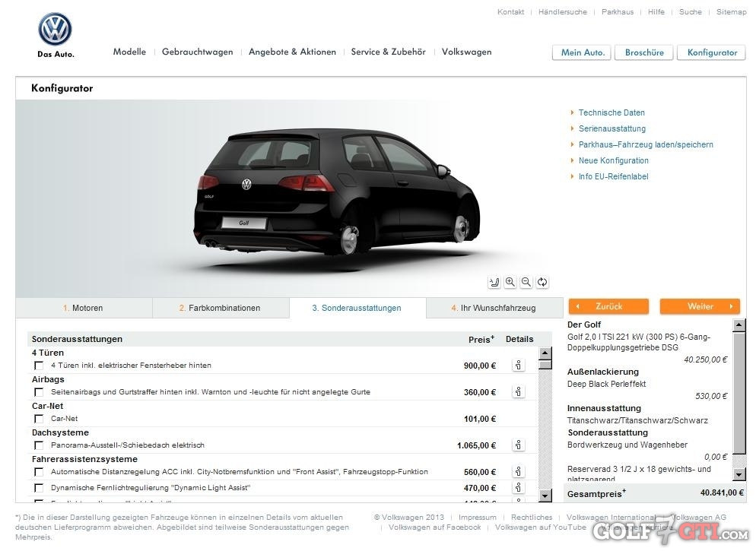Open Parkhaus link in top bar
Screen dimensions: 756x551
coord(618,12)
